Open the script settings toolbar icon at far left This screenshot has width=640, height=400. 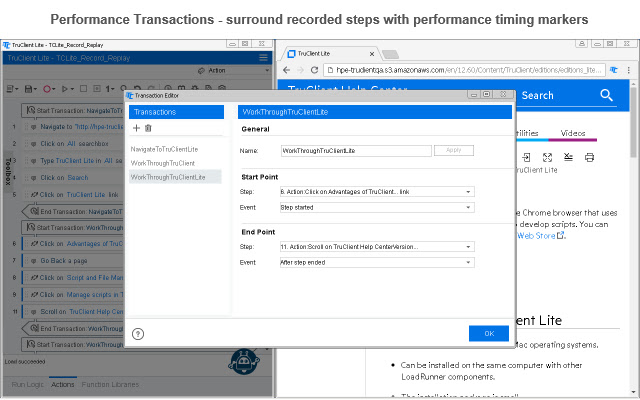pyautogui.click(x=10, y=89)
